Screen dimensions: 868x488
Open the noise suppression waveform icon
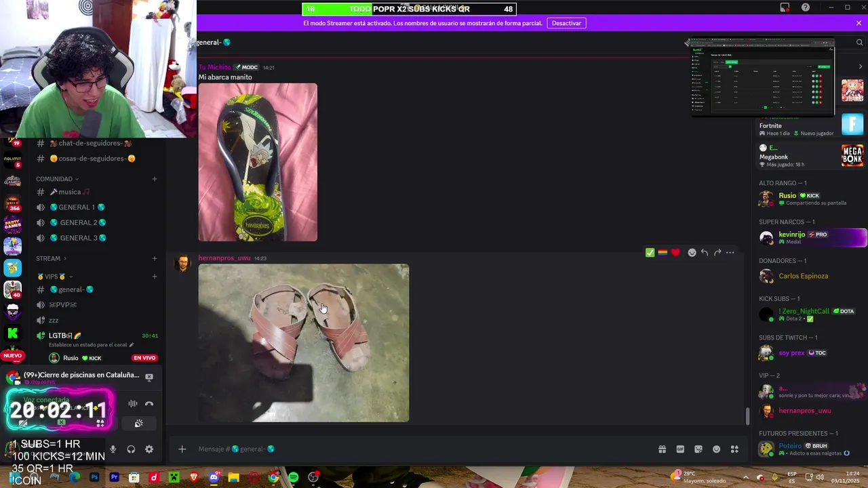pyautogui.click(x=133, y=403)
